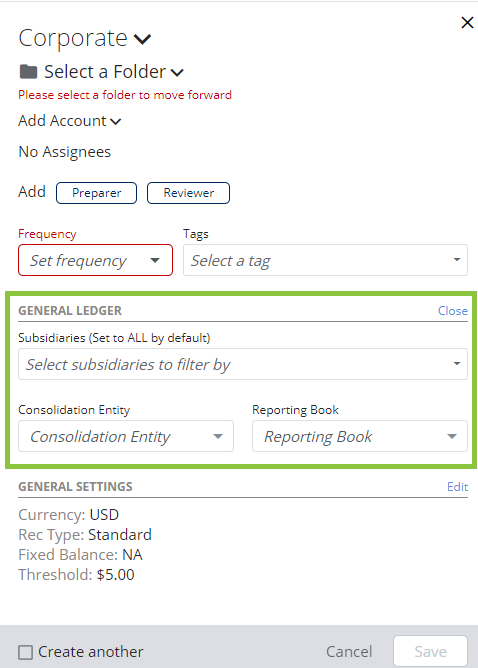The image size is (478, 668).
Task: Add a Preparer assignee
Action: click(x=96, y=193)
